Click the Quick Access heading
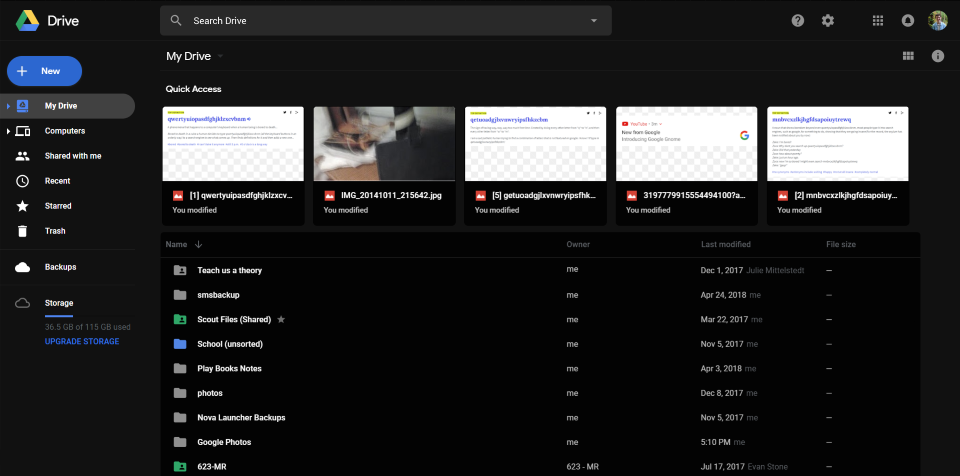The width and height of the screenshot is (960, 476). click(x=193, y=89)
